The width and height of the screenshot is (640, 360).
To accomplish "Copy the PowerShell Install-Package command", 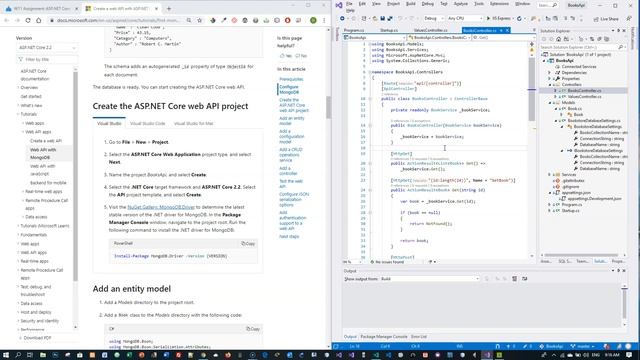I will pos(248,244).
